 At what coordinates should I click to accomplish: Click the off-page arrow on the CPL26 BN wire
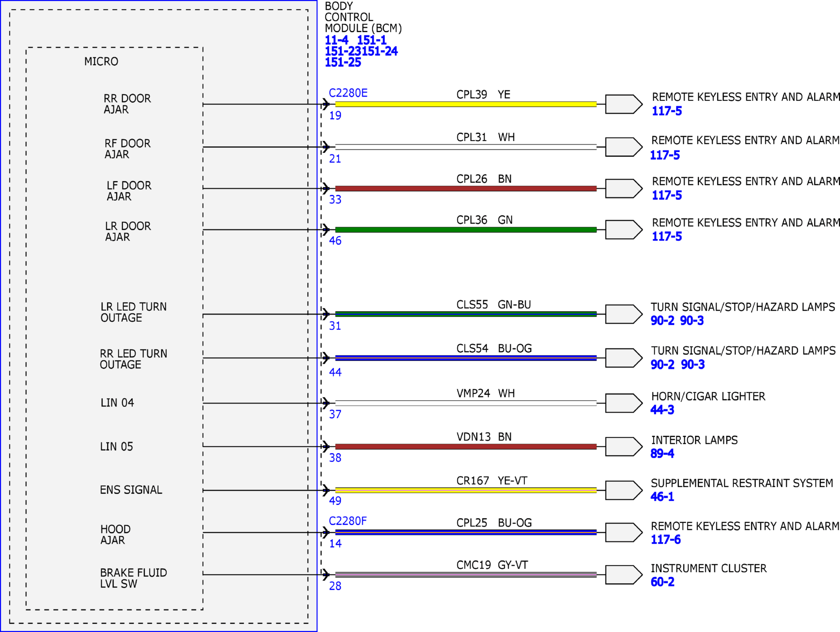pyautogui.click(x=623, y=188)
